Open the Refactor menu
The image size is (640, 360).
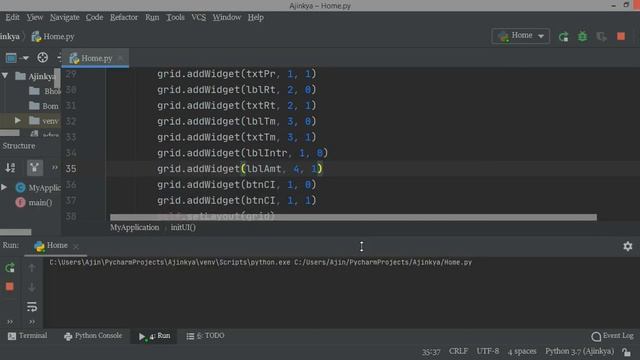click(x=124, y=17)
